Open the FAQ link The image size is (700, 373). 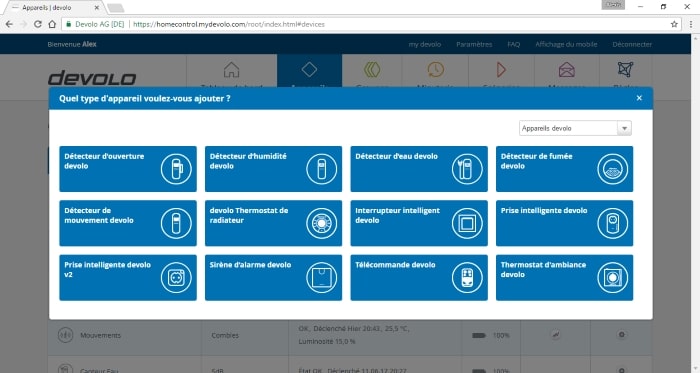click(513, 44)
